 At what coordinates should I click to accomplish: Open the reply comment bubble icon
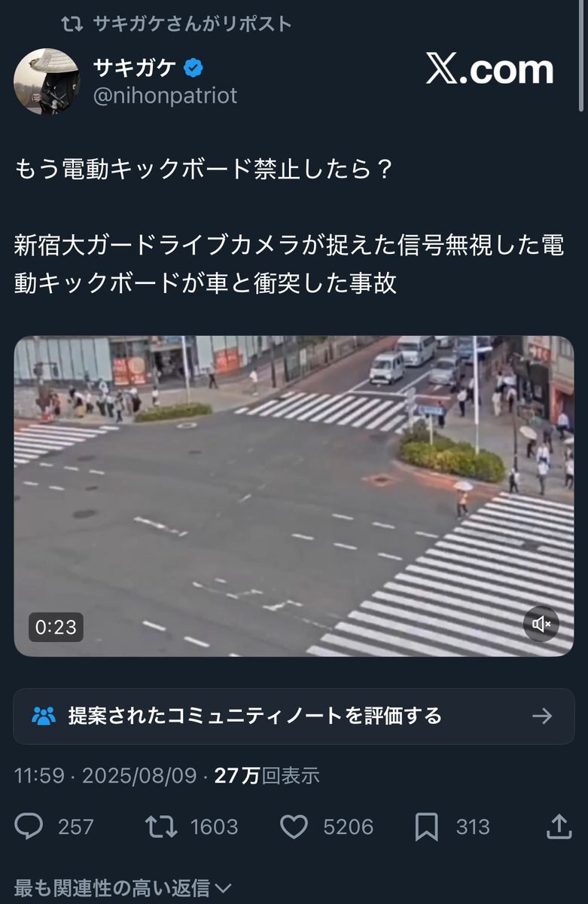[29, 826]
